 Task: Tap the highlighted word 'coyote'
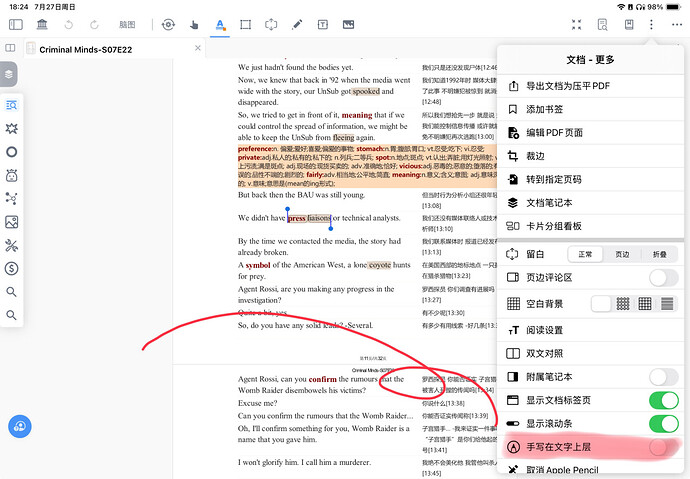click(379, 265)
